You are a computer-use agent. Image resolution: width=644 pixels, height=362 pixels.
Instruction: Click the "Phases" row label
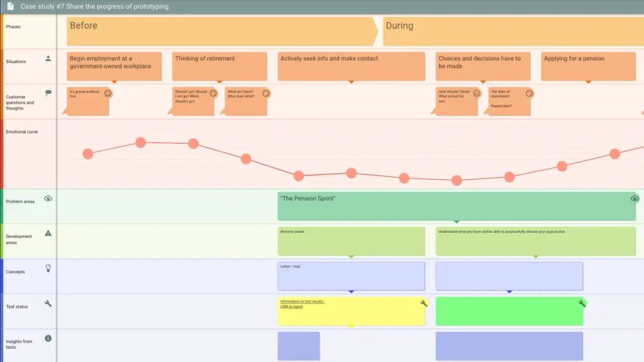[13, 26]
